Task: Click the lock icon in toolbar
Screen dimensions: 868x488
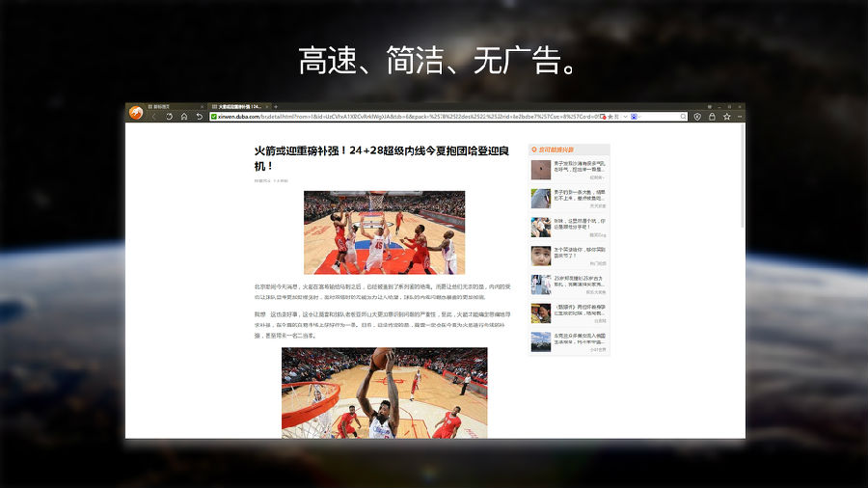Action: [712, 117]
